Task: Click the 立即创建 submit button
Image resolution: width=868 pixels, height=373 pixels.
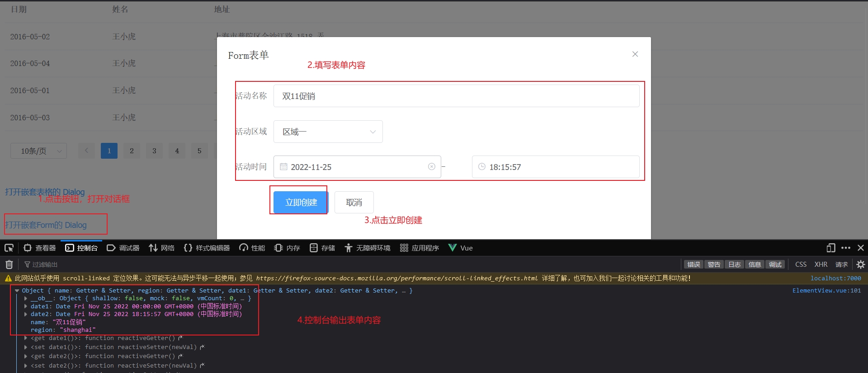Action: coord(301,202)
